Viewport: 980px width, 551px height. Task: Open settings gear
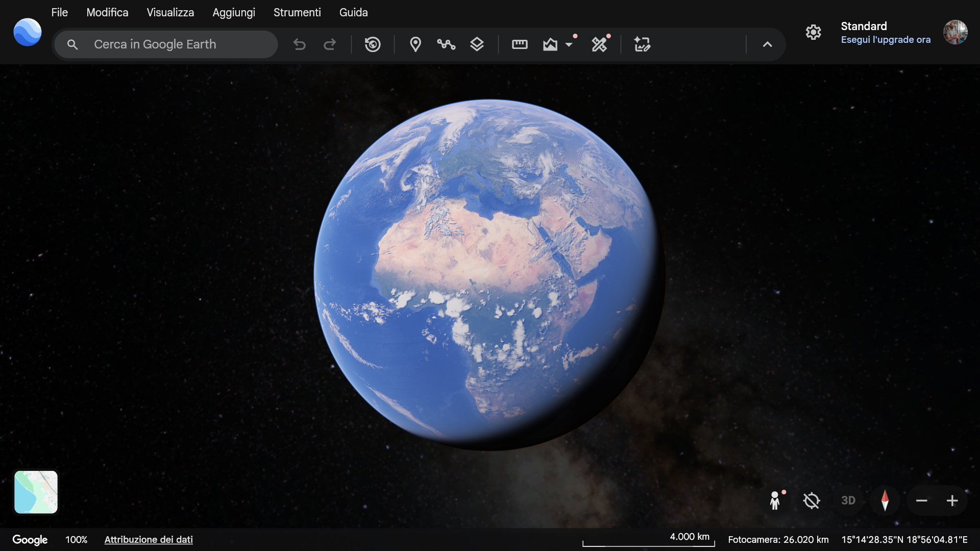(814, 32)
